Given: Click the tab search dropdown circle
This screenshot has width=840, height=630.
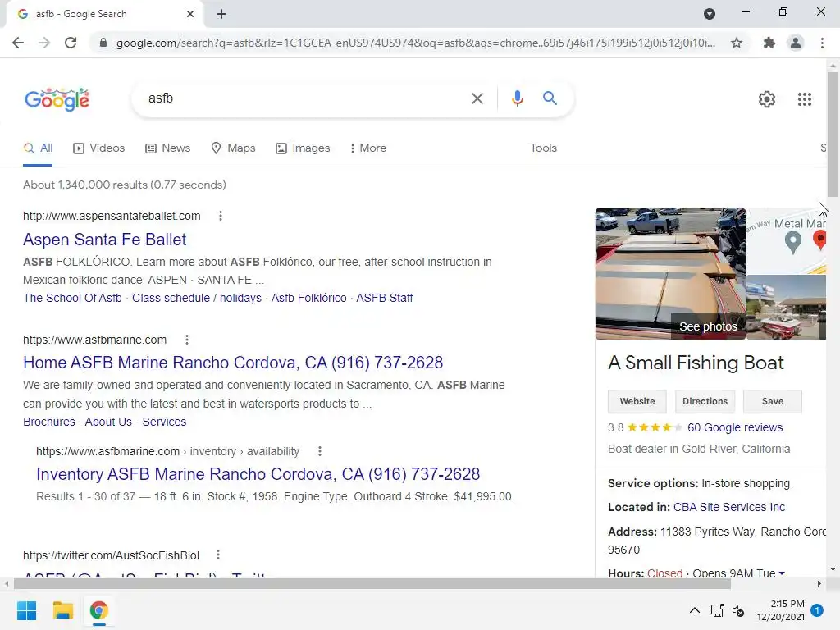Looking at the screenshot, I should (710, 14).
